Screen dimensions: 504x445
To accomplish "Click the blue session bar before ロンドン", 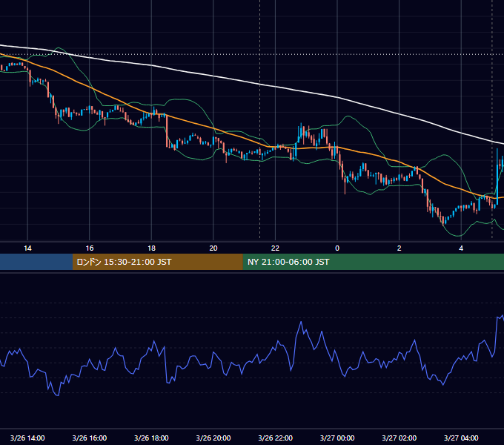I will coord(36,262).
